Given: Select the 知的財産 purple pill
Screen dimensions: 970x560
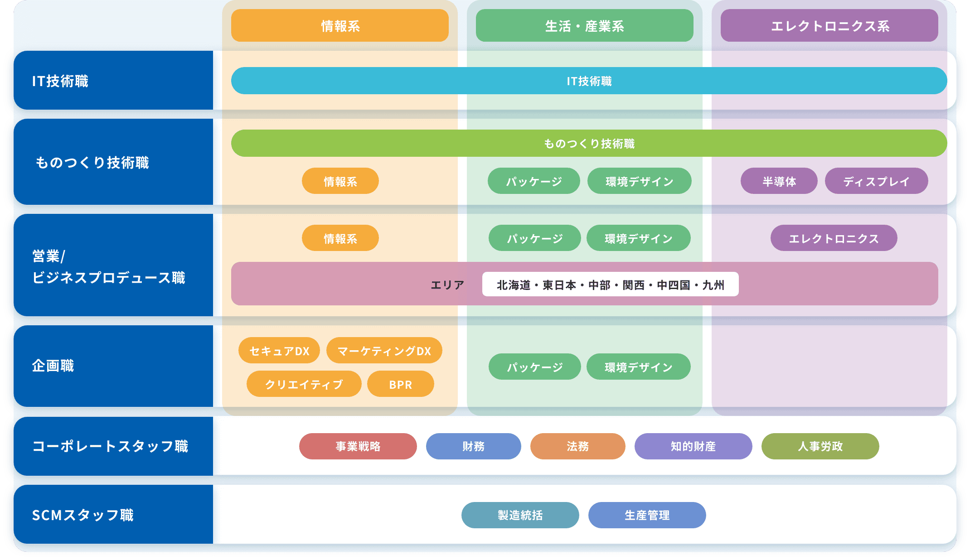Looking at the screenshot, I should tap(693, 446).
